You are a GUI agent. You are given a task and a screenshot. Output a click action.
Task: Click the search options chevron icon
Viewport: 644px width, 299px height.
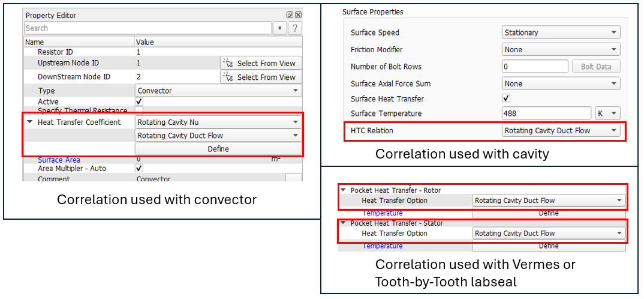(x=279, y=28)
